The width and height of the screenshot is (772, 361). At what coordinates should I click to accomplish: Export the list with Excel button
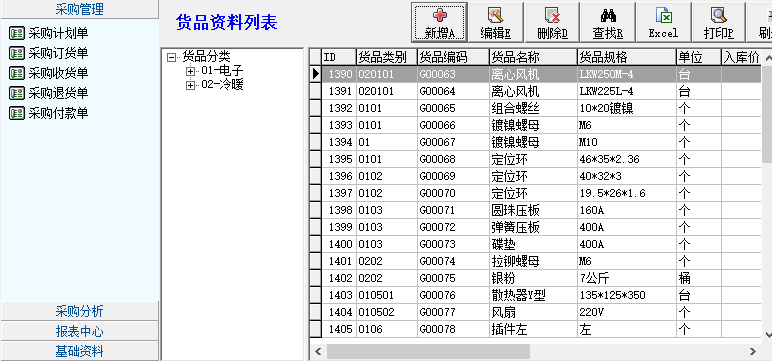pos(664,22)
